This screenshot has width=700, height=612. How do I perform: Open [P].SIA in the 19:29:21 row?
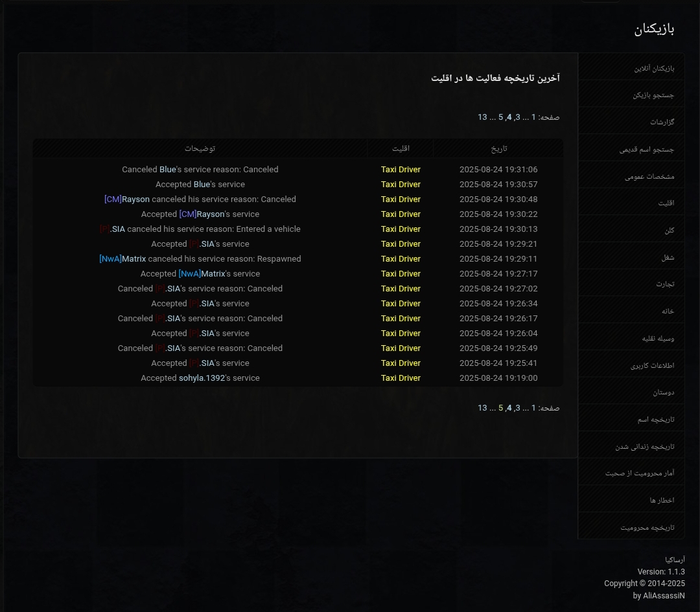click(x=202, y=244)
